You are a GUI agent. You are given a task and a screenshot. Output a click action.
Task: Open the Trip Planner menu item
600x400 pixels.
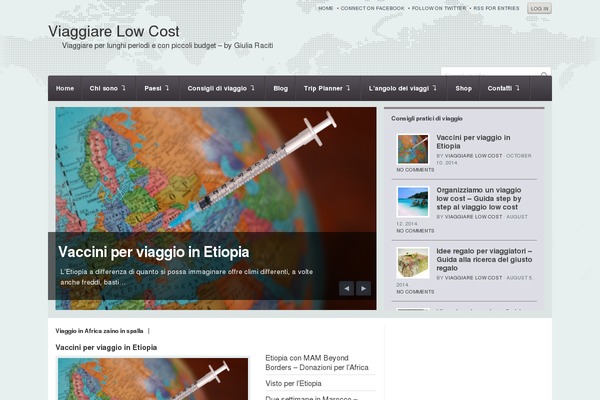click(323, 88)
